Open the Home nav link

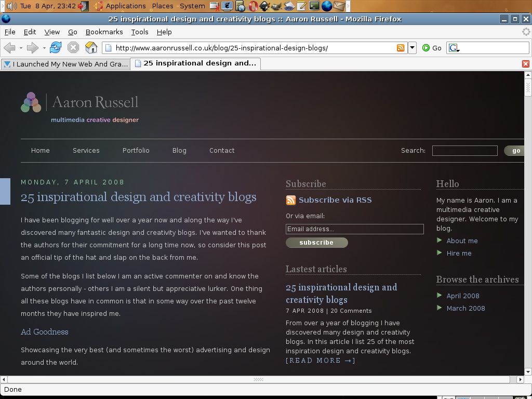pyautogui.click(x=41, y=150)
